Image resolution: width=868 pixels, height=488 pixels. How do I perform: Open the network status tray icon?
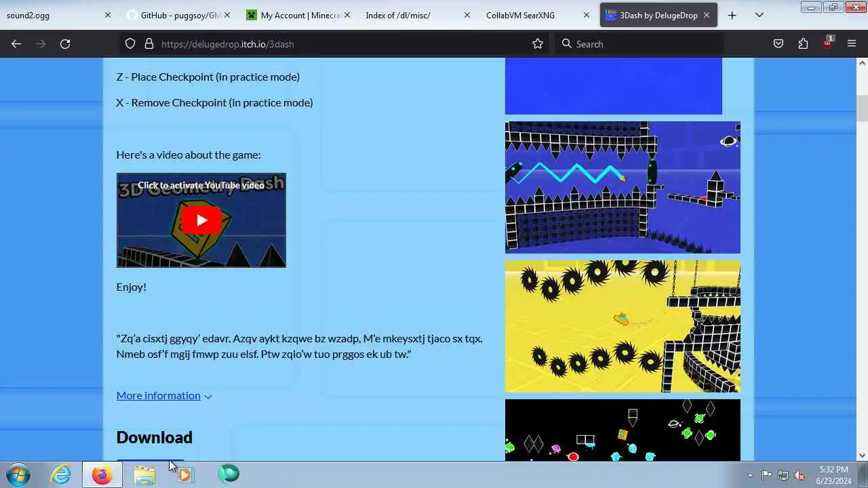[x=783, y=475]
